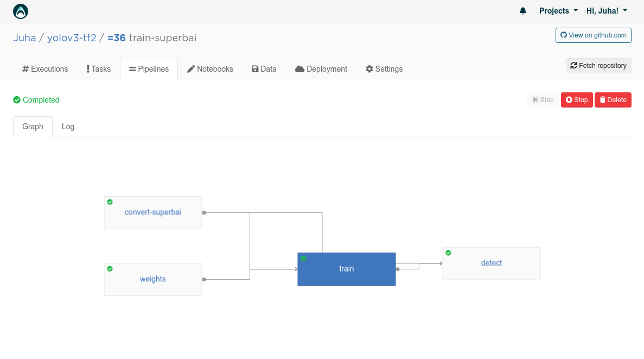Viewport: 644px width, 359px height.
Task: Delete the pipeline with Delete button
Action: tap(613, 100)
